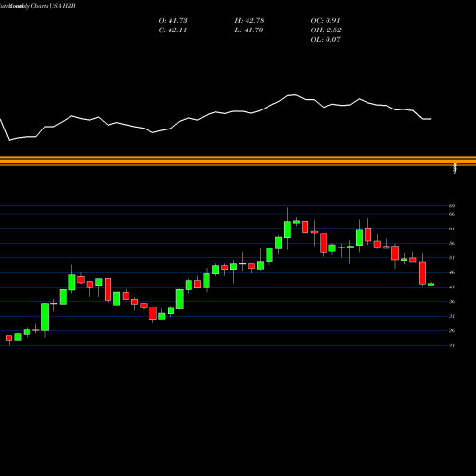Image resolution: width=476 pixels, height=476 pixels.
Task: Click the price axis label 31
Action: tap(452, 316)
